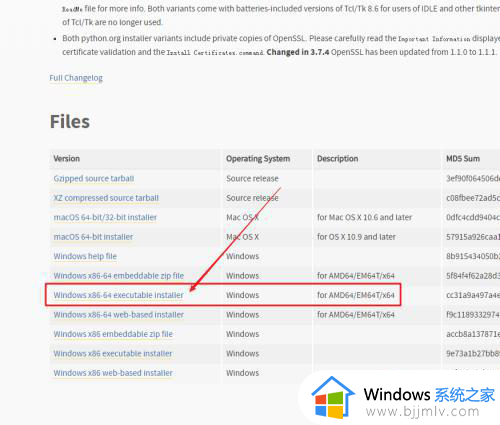Open the Full Changelog link
Viewport: 500px width, 425px height.
(x=76, y=78)
